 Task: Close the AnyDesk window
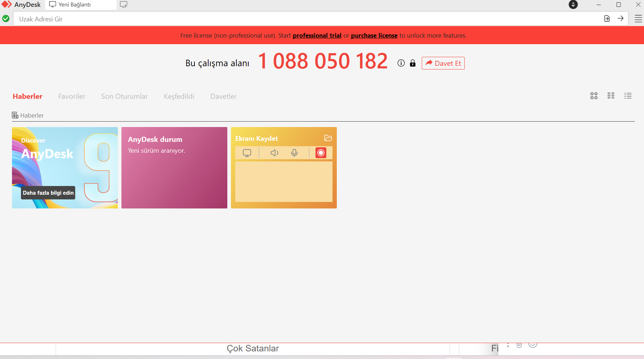pos(638,5)
